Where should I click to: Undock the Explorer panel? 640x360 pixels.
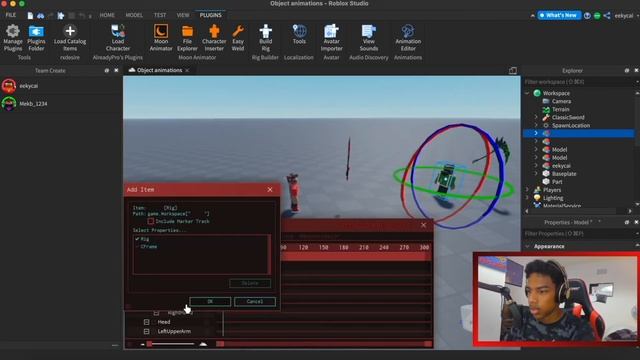pos(627,70)
